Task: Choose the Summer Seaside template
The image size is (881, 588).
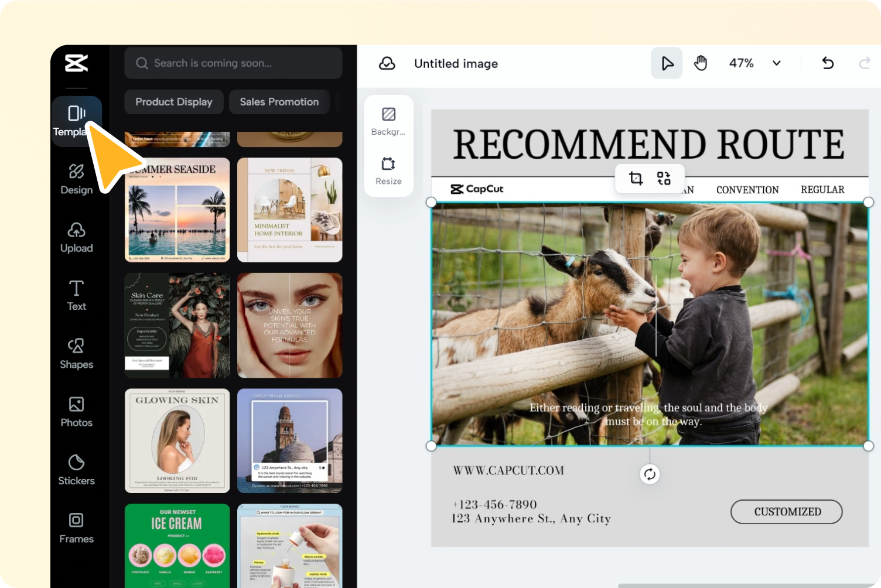Action: click(177, 210)
